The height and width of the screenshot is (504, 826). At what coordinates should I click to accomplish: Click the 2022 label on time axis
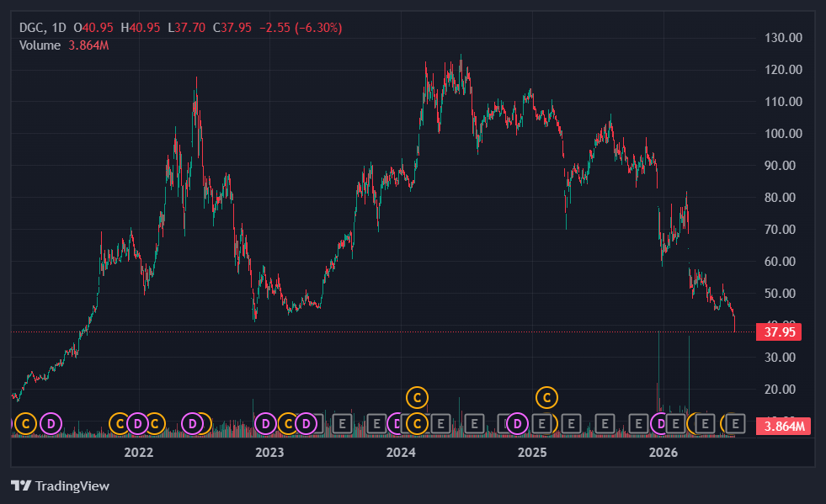(x=139, y=453)
